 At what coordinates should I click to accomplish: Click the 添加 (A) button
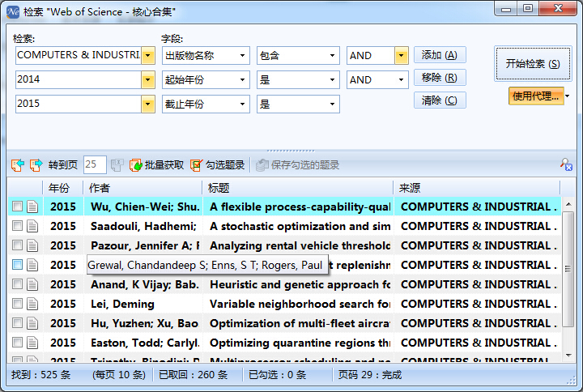[440, 55]
